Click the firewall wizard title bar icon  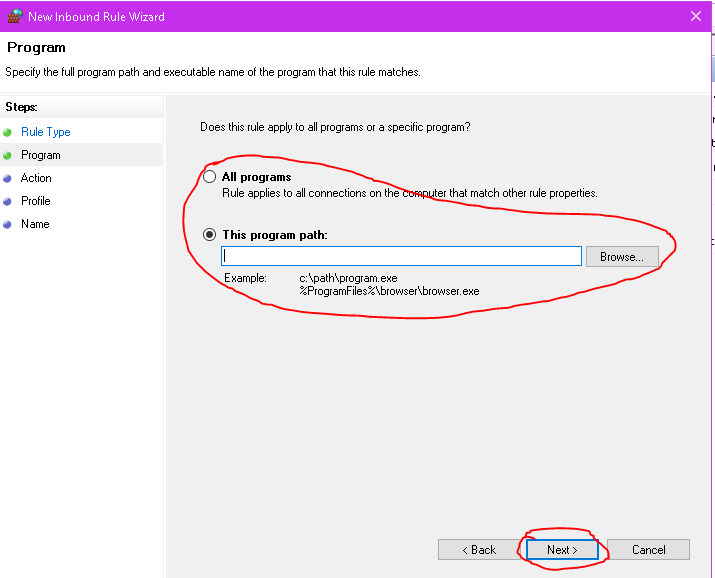pyautogui.click(x=15, y=16)
